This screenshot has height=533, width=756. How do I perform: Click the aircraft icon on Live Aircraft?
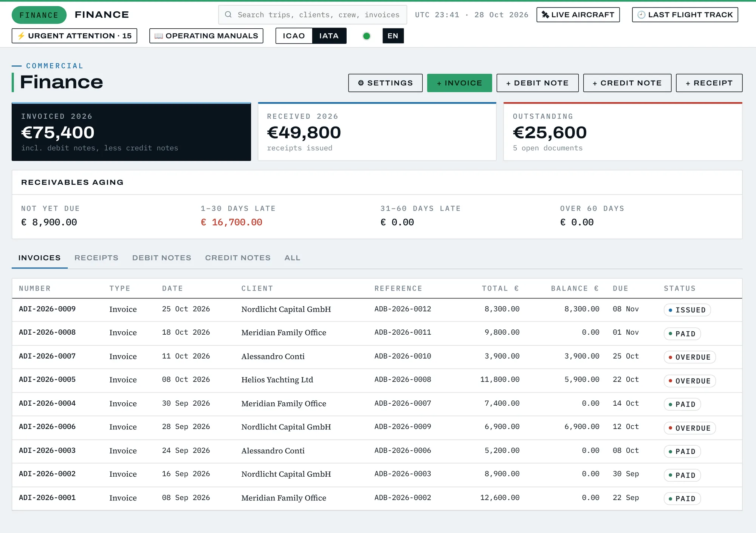[x=545, y=15]
